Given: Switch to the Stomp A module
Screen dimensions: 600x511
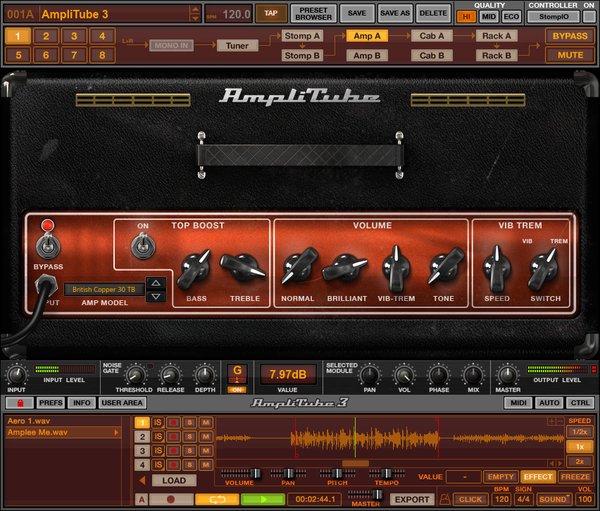Looking at the screenshot, I should [x=302, y=35].
